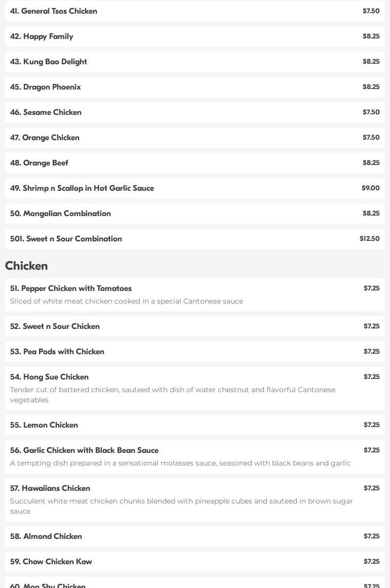Select 41. General Tsos Chicken item
This screenshot has width=390, height=588.
pyautogui.click(x=54, y=11)
